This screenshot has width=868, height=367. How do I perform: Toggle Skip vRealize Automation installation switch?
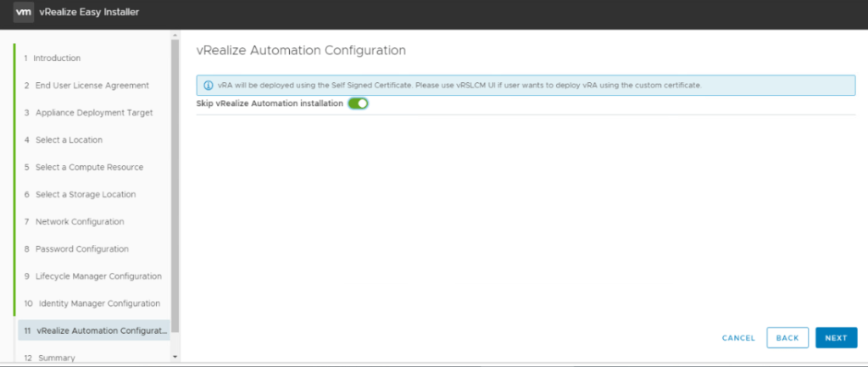pos(358,103)
